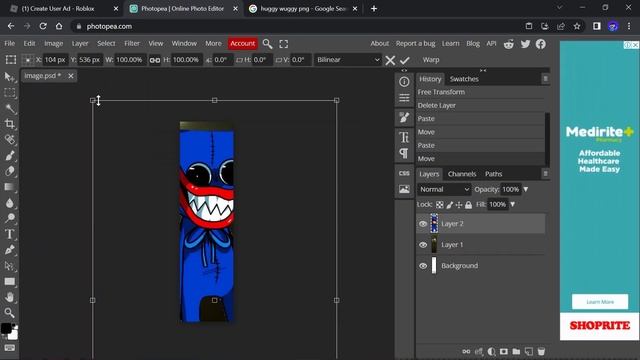
Task: Toggle lock position icon
Action: [x=459, y=205]
